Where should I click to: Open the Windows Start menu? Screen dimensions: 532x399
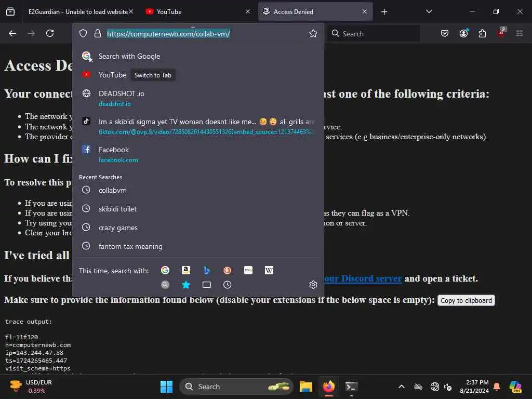[x=166, y=387]
